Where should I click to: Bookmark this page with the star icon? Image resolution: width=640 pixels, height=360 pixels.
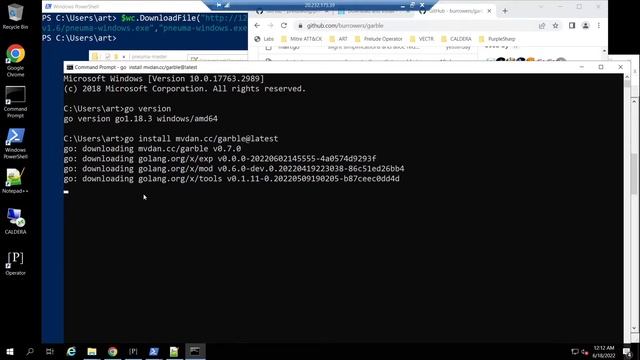556,26
